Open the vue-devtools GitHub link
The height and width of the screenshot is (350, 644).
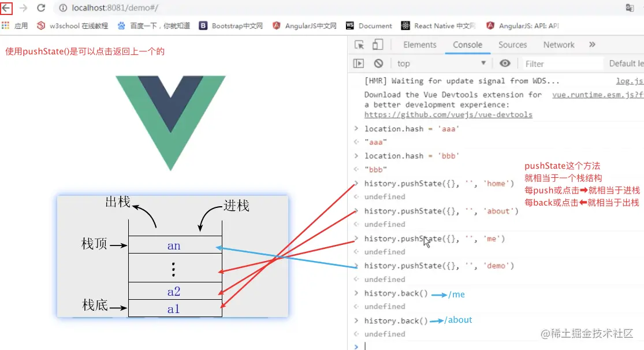(x=448, y=114)
